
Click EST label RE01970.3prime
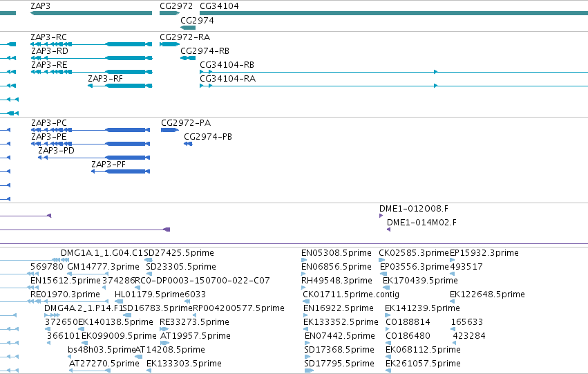(65, 294)
